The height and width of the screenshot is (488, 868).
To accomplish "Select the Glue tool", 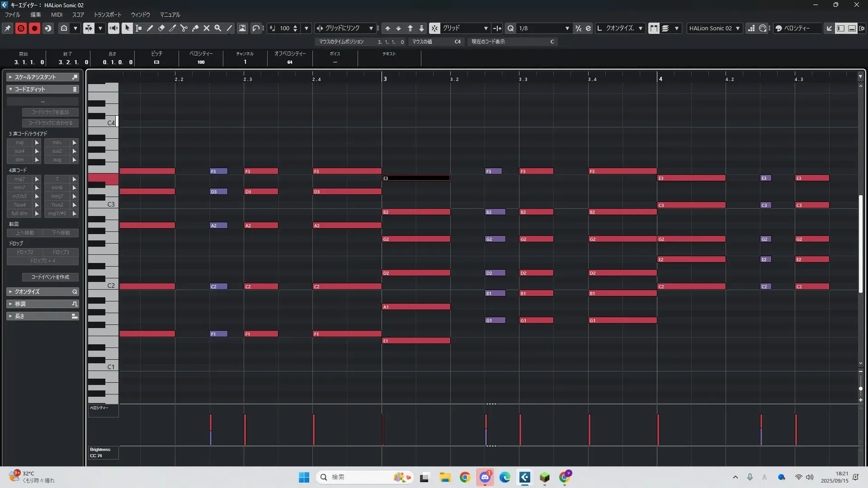I will coord(195,28).
